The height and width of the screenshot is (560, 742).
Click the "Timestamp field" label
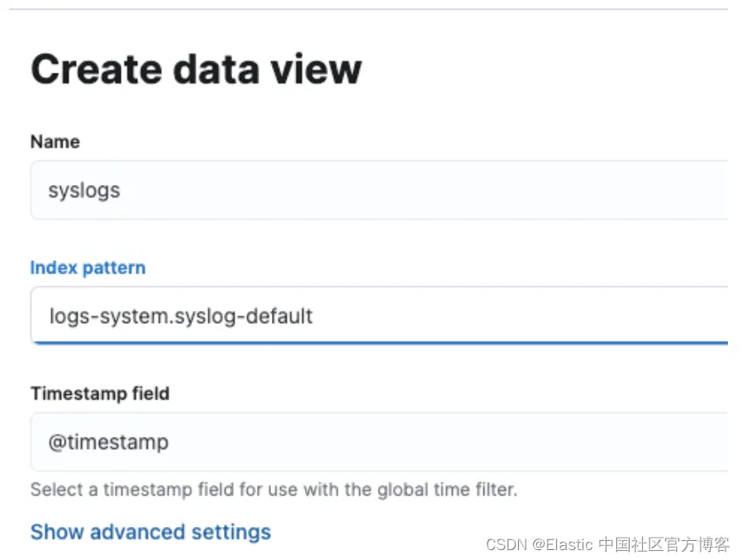coord(100,394)
